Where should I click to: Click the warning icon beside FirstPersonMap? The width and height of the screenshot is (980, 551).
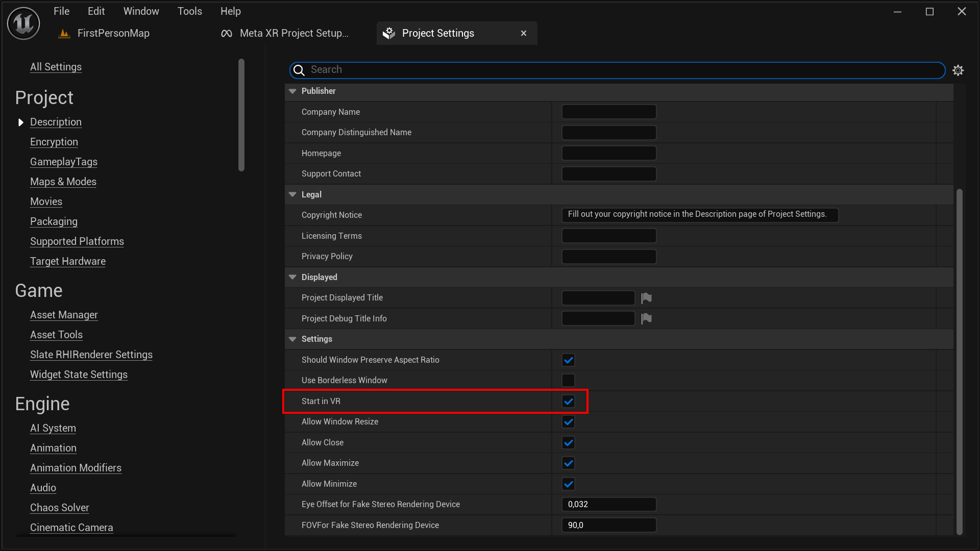tap(64, 33)
